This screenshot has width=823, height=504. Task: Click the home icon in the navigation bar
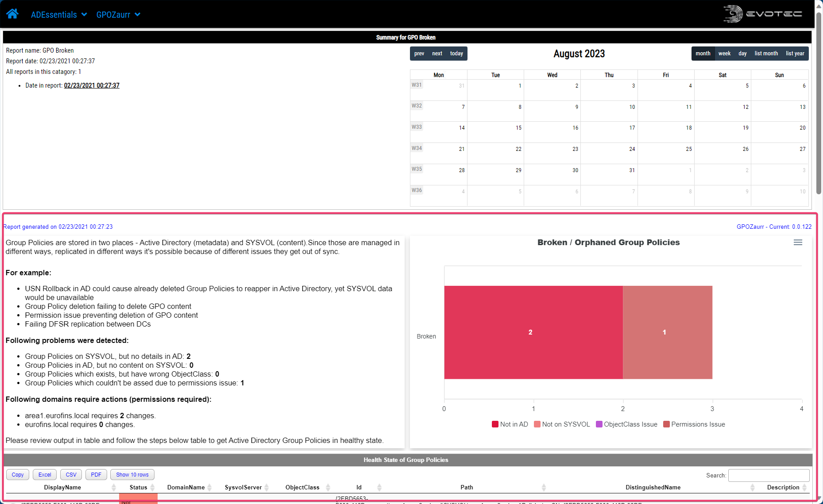click(12, 14)
